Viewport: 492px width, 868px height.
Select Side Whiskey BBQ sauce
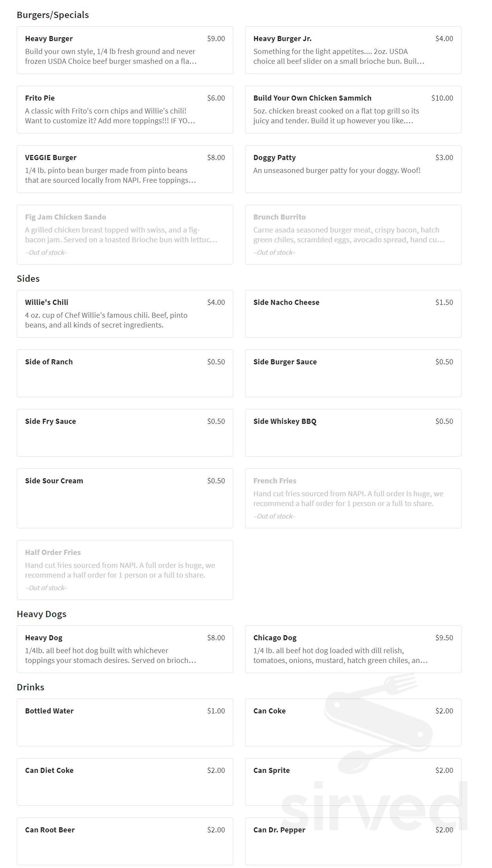tap(353, 433)
